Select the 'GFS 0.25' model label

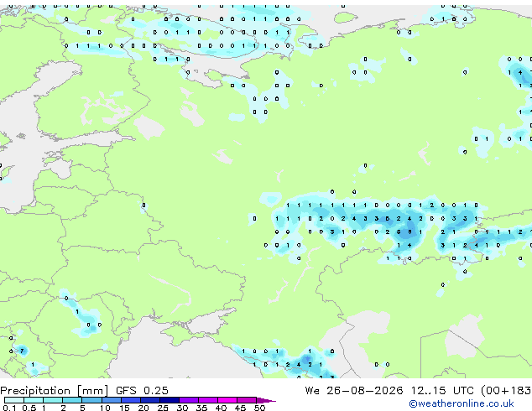[142, 391]
